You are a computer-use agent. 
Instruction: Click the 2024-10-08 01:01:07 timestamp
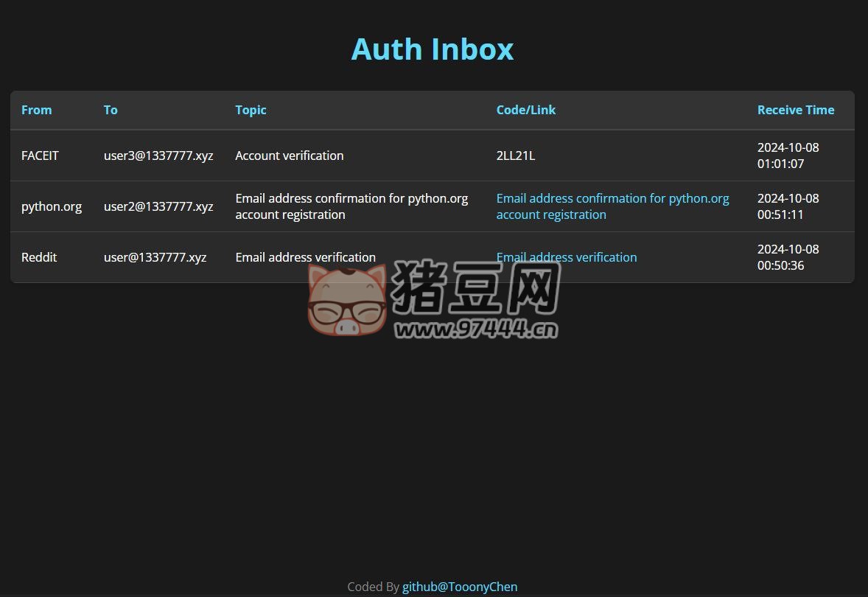click(x=788, y=156)
